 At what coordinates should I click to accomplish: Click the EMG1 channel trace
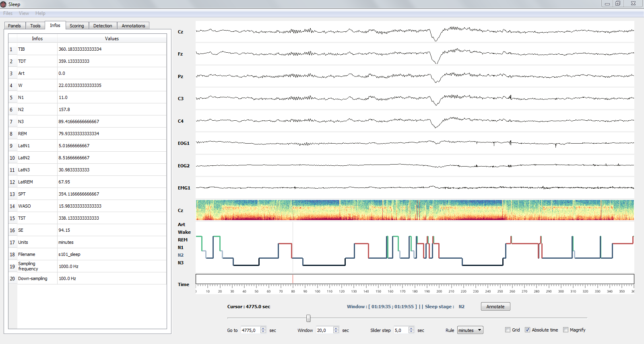tap(415, 187)
